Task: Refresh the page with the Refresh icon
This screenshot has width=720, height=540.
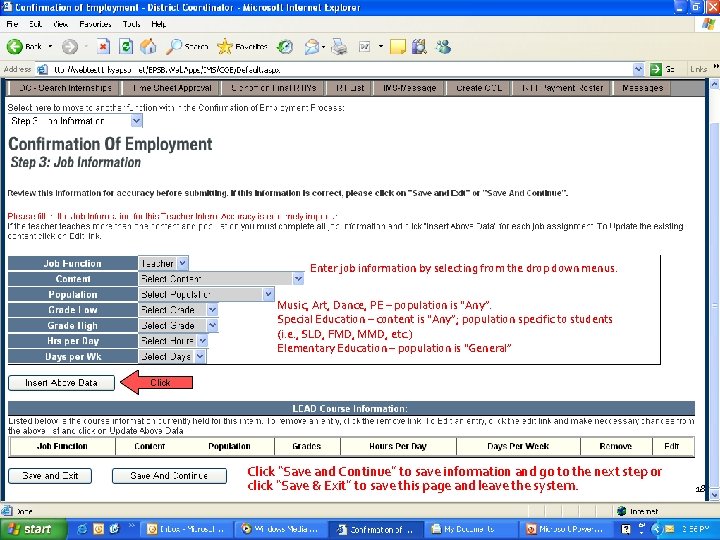Action: tap(126, 46)
